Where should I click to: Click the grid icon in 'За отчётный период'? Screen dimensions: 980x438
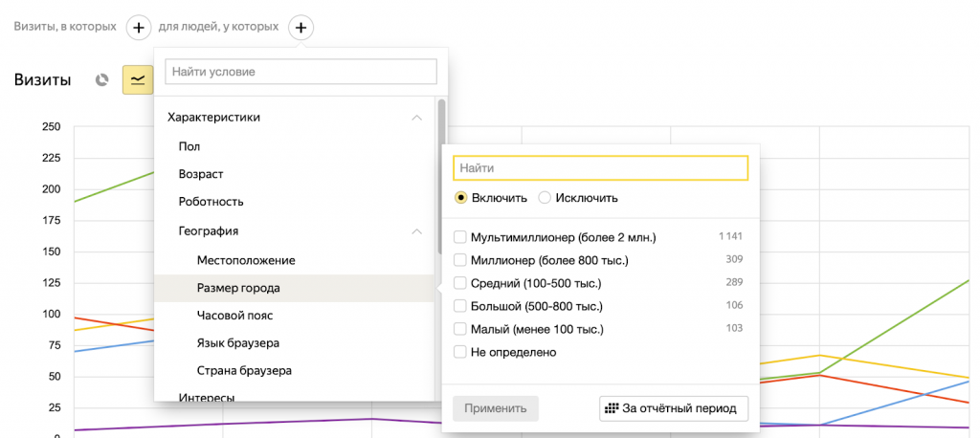(612, 408)
